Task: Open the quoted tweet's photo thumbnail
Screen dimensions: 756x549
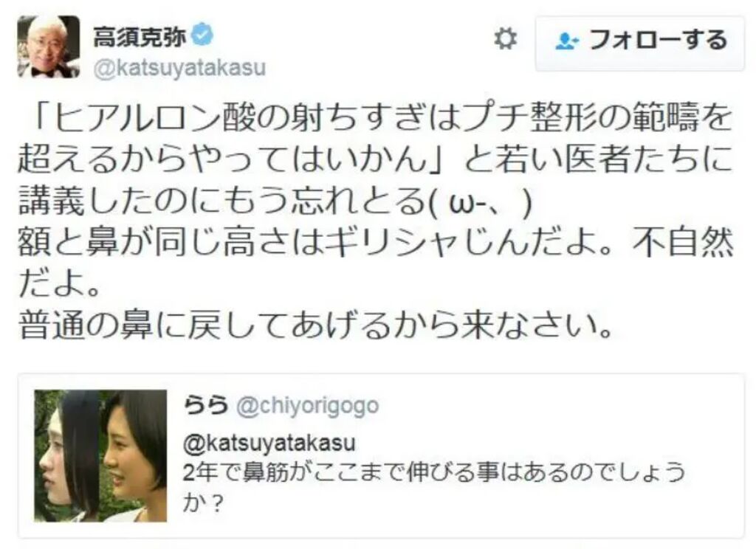Action: coord(100,455)
